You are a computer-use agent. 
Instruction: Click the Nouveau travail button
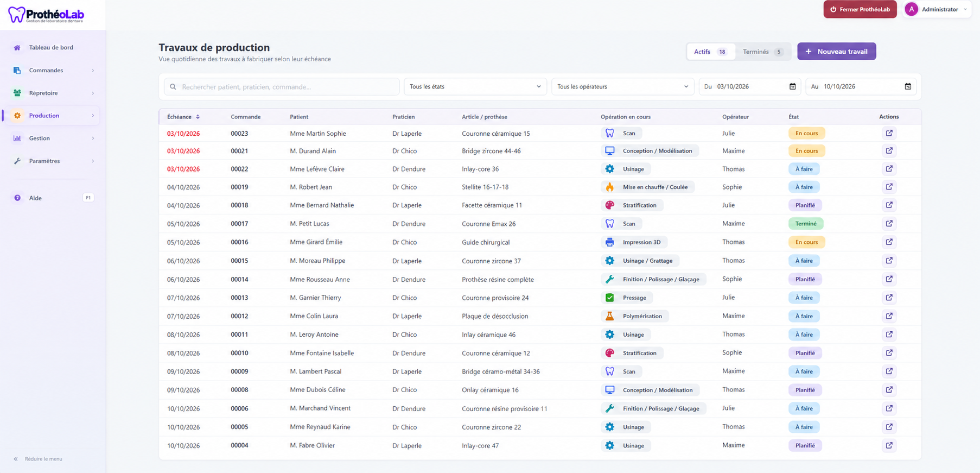point(836,52)
